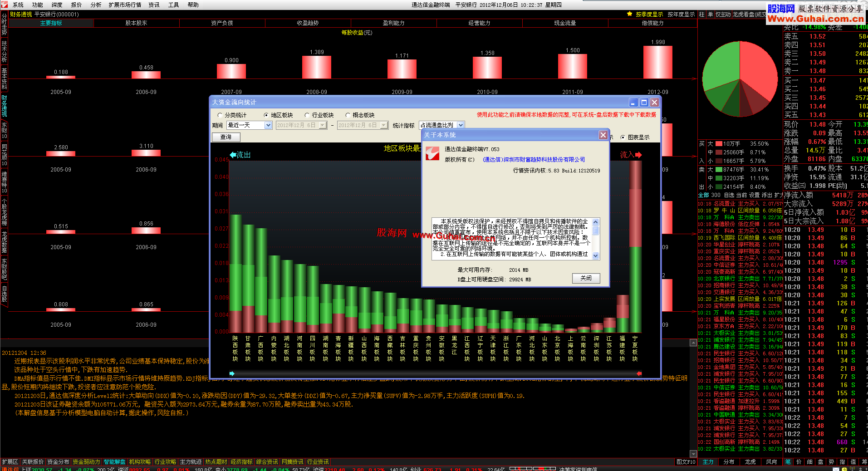Open the 价 price view button

799,462
